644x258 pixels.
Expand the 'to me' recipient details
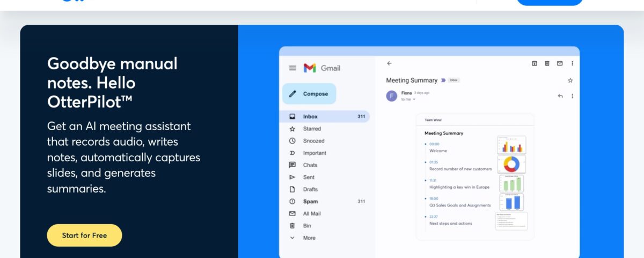tap(413, 99)
